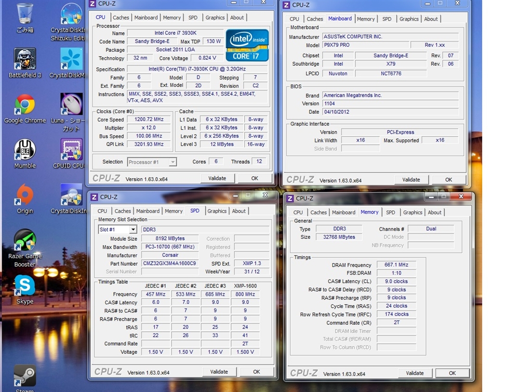Open the Google Chrome desktop shortcut
Image resolution: width=532 pixels, height=392 pixels.
coord(24,105)
